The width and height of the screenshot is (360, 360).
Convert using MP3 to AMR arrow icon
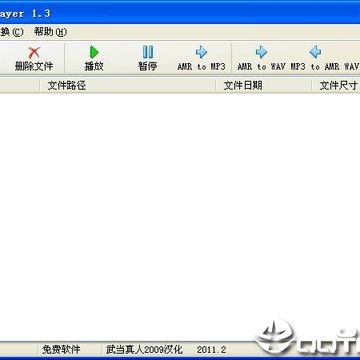(315, 52)
